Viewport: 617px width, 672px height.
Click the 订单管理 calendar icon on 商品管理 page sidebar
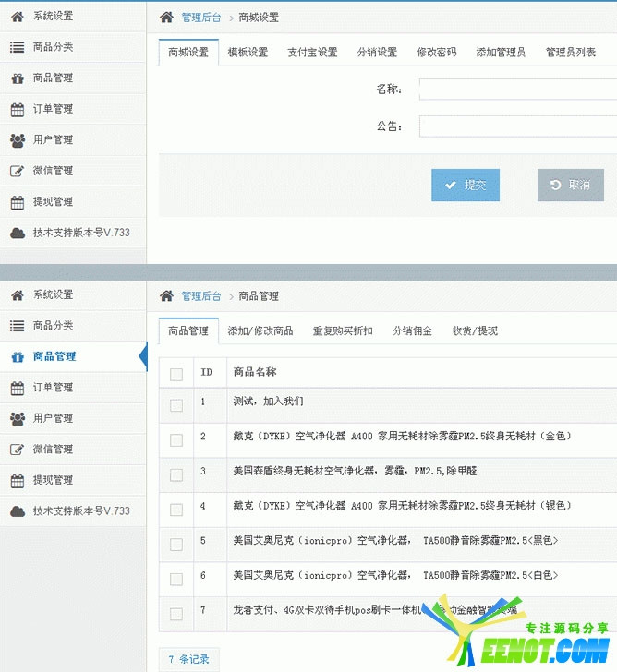(x=18, y=389)
